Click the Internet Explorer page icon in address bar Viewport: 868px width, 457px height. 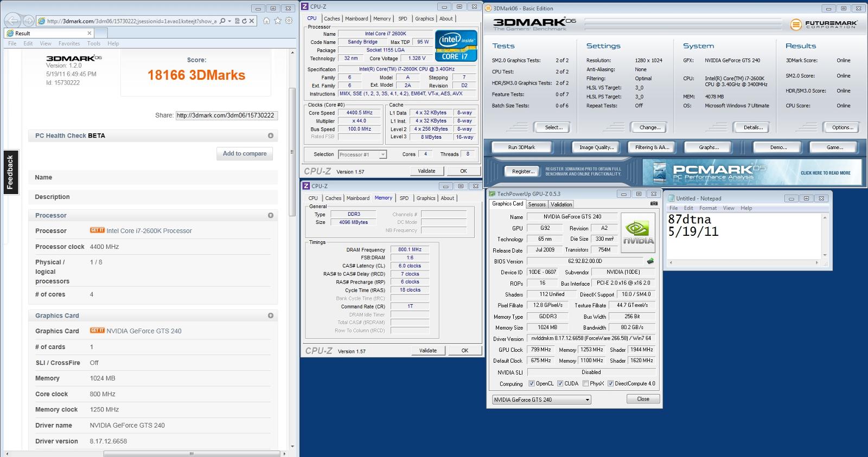click(41, 21)
